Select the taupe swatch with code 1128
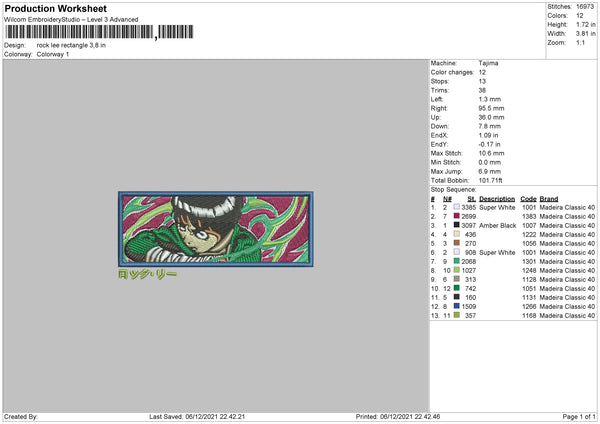The height and width of the screenshot is (424, 600). (457, 279)
